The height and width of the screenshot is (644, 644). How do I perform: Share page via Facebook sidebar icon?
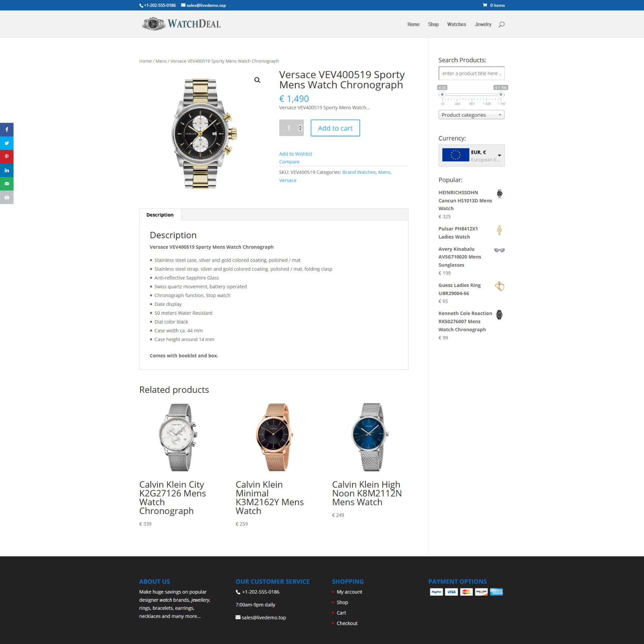(6, 130)
